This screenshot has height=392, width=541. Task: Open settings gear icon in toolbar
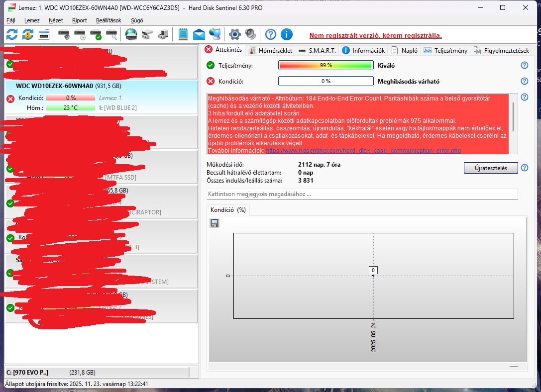235,34
